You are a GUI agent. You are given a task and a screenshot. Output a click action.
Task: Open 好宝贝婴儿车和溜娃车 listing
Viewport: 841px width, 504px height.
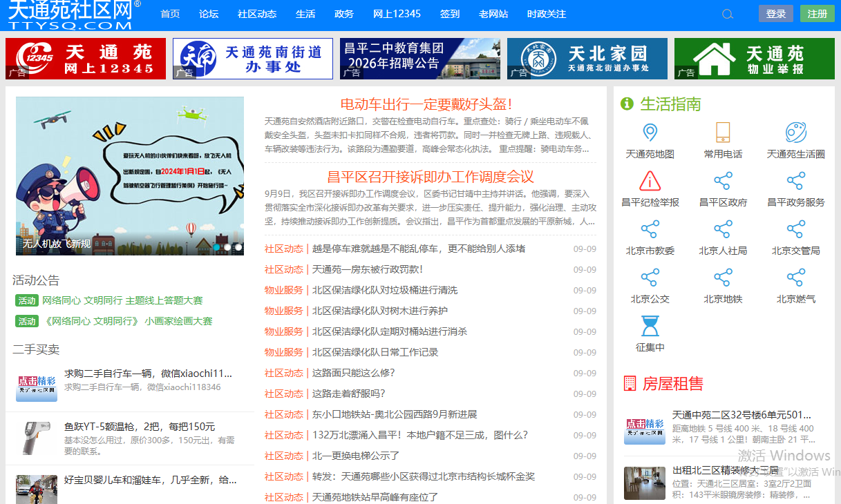coord(151,480)
